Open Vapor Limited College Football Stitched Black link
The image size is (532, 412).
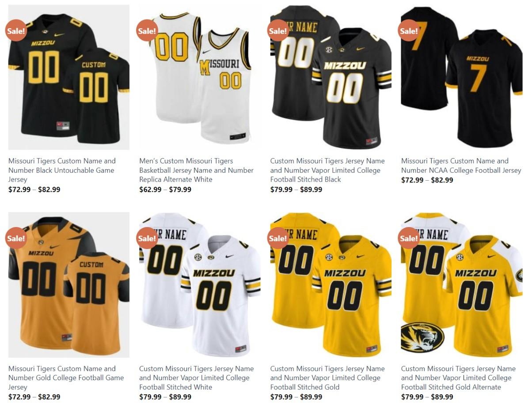pyautogui.click(x=327, y=170)
